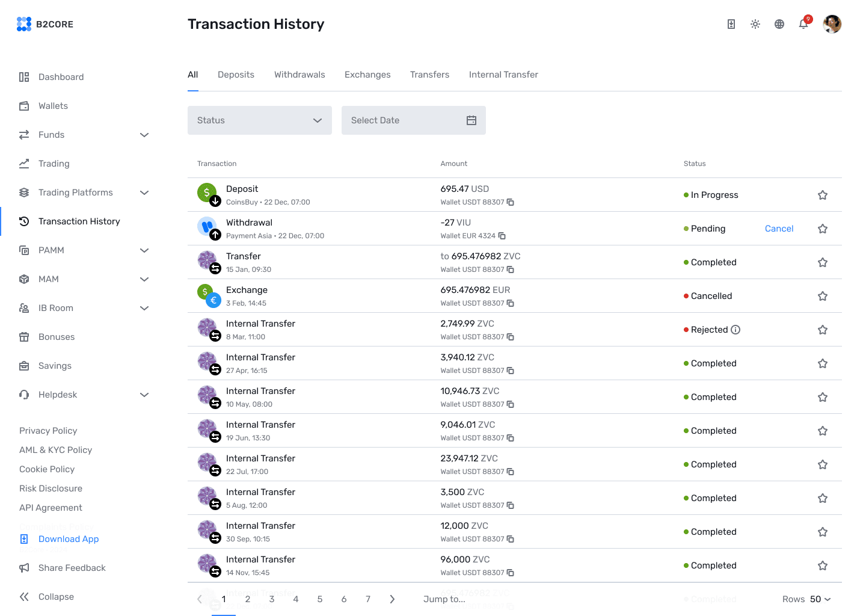Copy the USDT 88307 wallet address

point(511,202)
